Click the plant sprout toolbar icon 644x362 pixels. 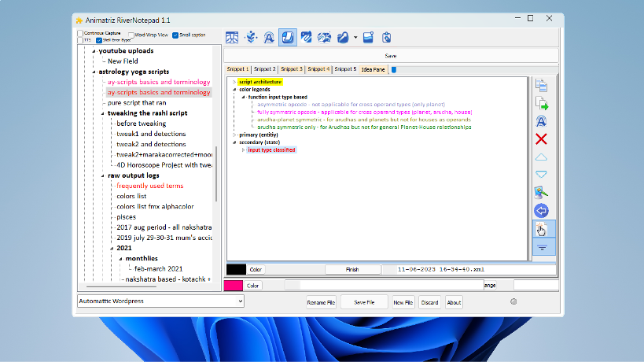251,38
